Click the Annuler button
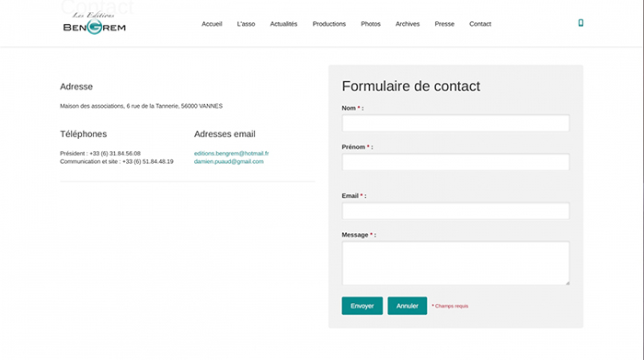Screen dimensions: 644x360 [x=408, y=306]
